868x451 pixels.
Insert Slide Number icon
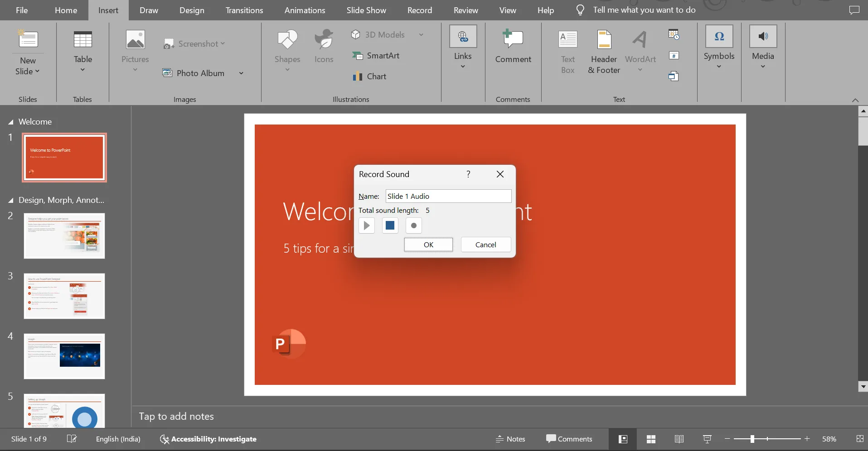[674, 56]
